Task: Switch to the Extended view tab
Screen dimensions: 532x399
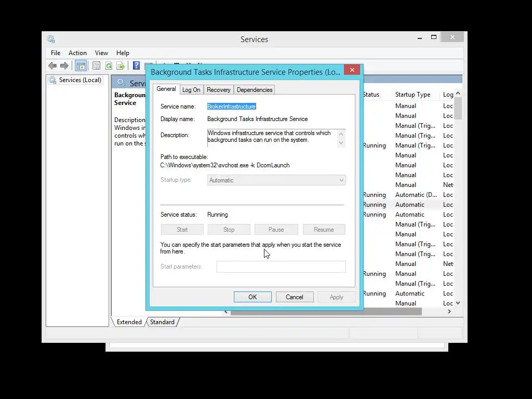Action: click(129, 322)
